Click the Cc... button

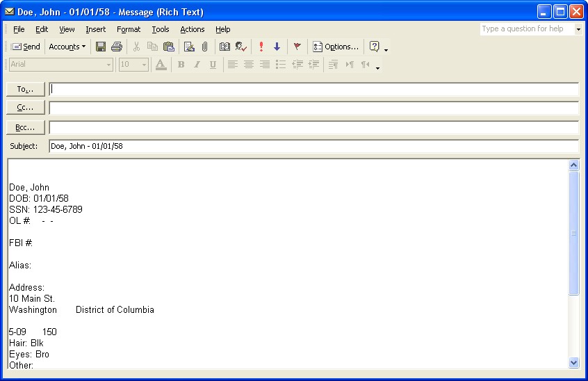click(x=26, y=108)
